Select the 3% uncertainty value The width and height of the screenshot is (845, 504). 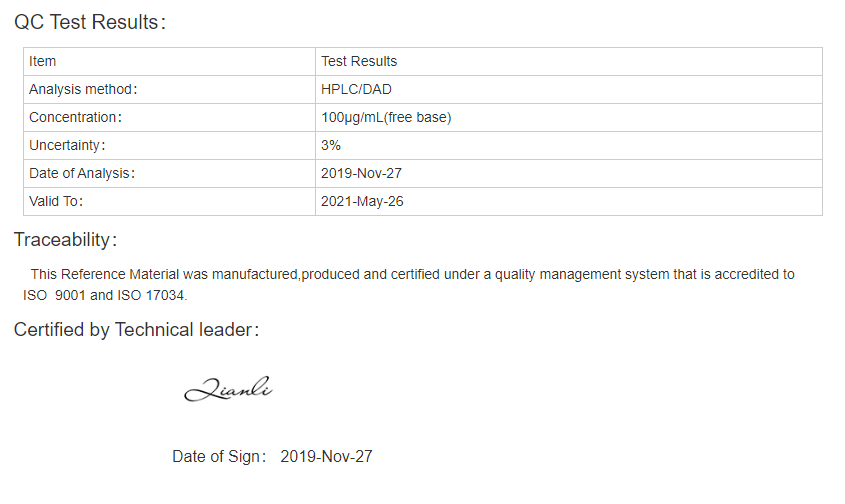click(x=331, y=146)
